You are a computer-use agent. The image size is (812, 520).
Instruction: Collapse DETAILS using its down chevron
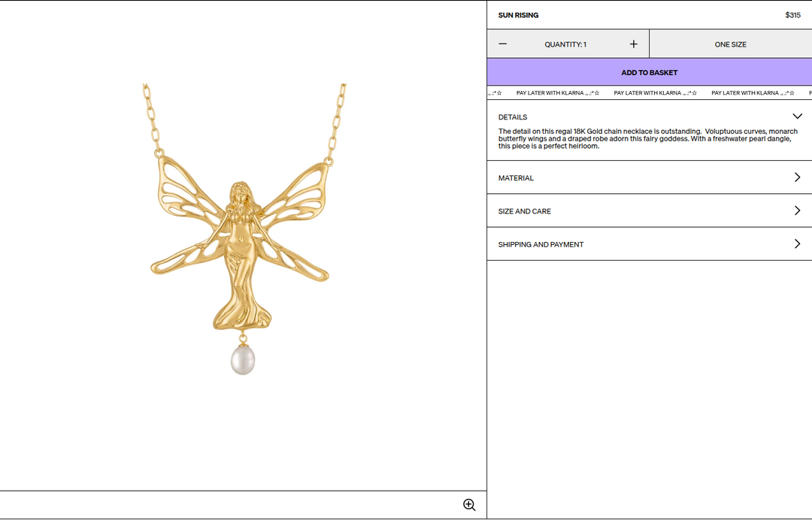pyautogui.click(x=797, y=116)
